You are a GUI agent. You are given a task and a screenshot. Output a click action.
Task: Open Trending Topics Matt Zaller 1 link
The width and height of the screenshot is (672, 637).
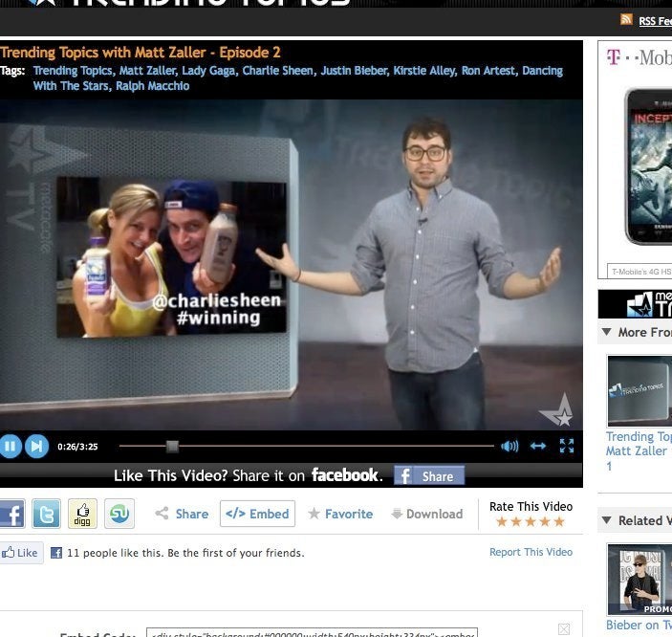pyautogui.click(x=639, y=450)
